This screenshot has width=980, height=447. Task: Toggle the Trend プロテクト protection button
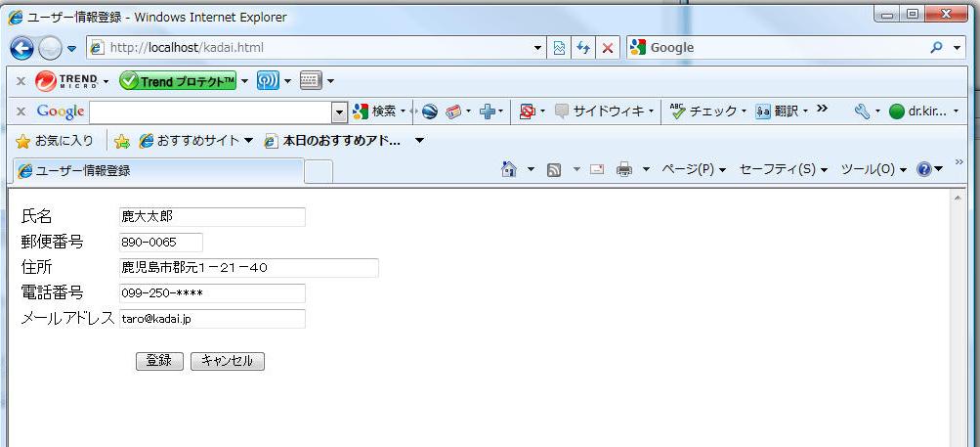coord(177,81)
